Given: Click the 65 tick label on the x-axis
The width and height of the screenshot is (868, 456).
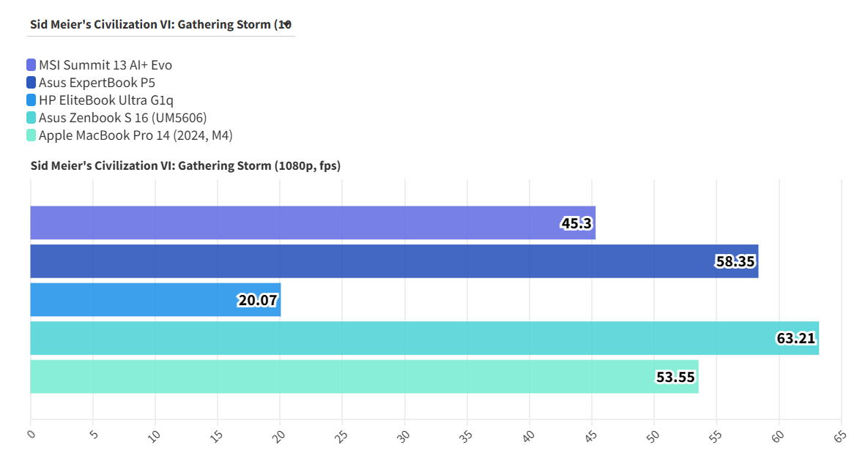Looking at the screenshot, I should [840, 436].
